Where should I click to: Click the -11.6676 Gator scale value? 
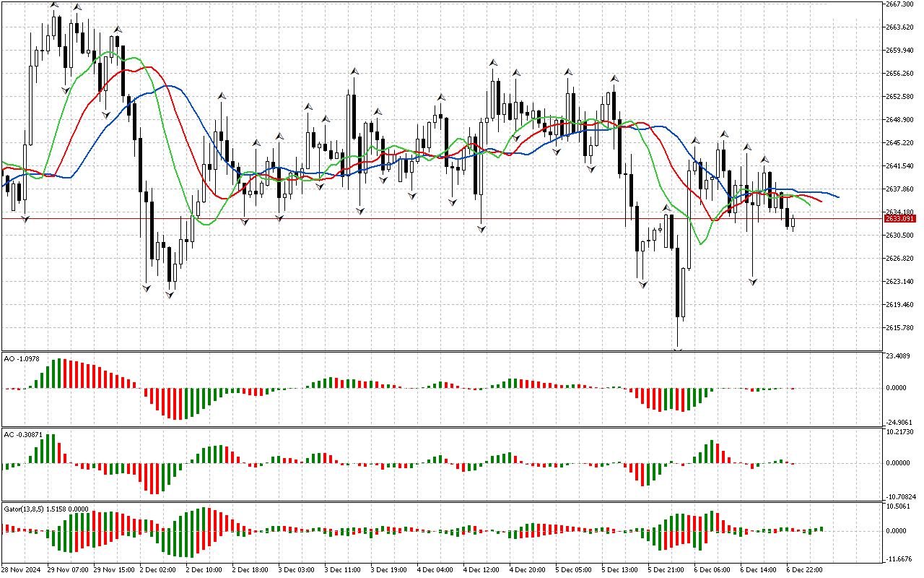[900, 559]
